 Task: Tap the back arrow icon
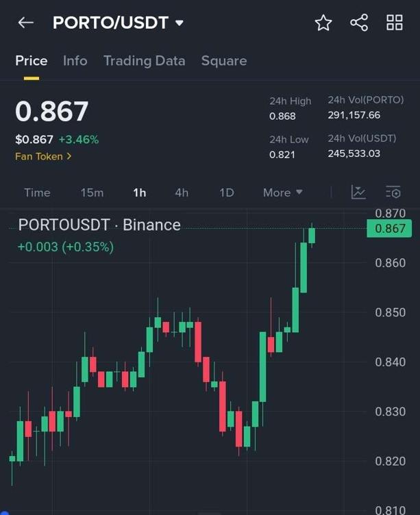(25, 23)
